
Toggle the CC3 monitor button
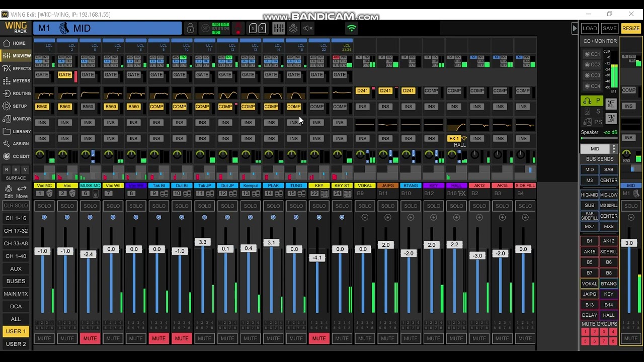(592, 75)
